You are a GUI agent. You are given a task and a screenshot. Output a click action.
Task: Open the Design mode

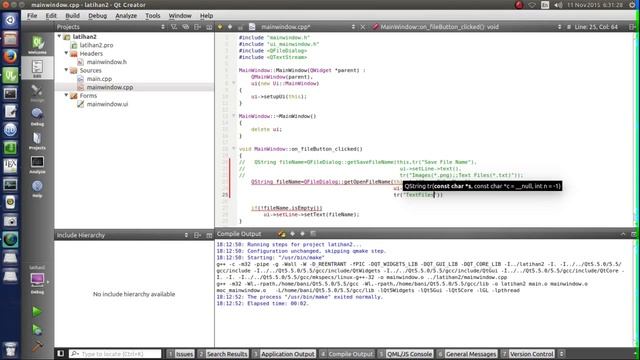click(x=37, y=92)
